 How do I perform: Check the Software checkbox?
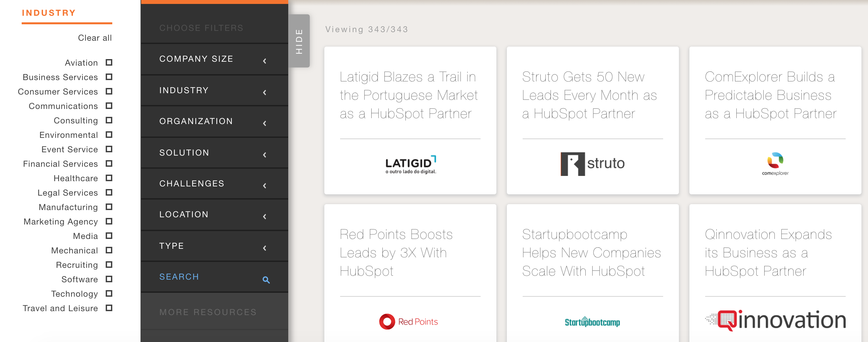pyautogui.click(x=109, y=279)
